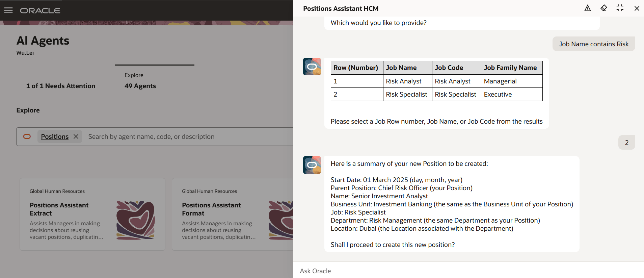644x278 pixels.
Task: Click the Positions Assistant HCM title
Action: point(341,8)
